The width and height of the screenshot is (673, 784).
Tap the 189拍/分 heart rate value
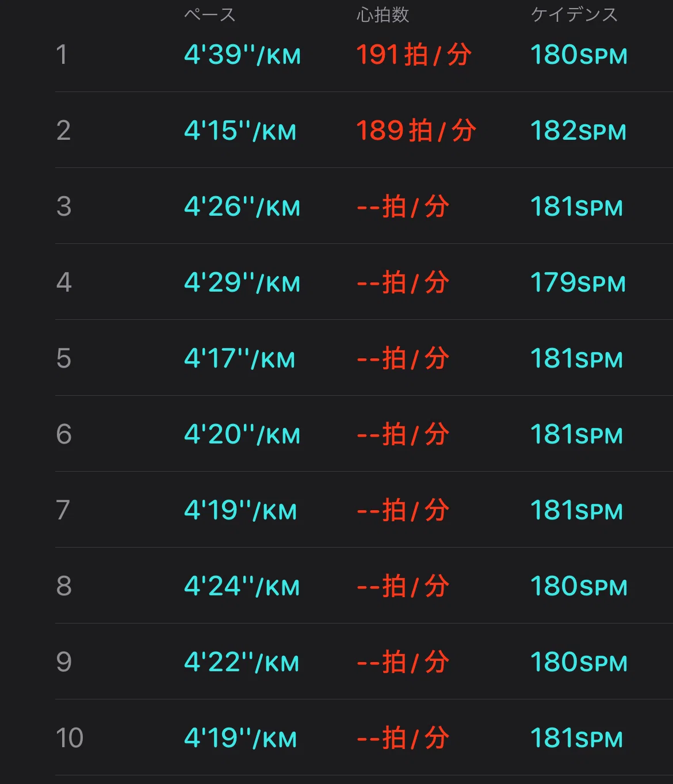(x=416, y=131)
